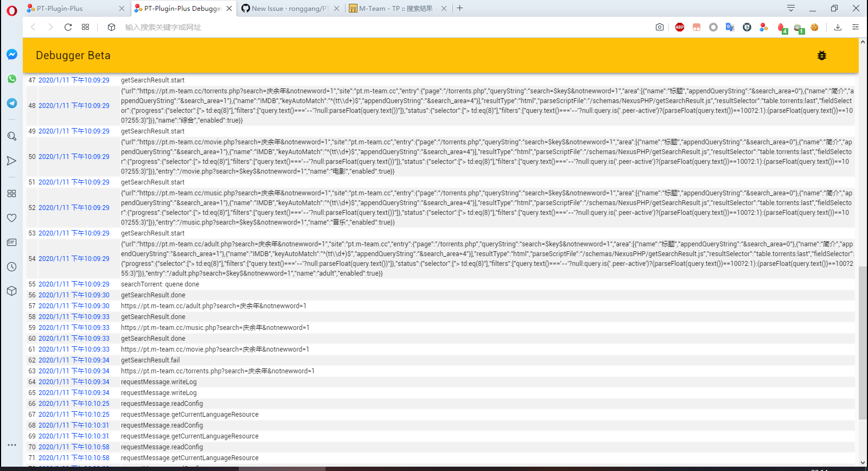
Task: Click the music.php search URL in row 59
Action: point(215,328)
